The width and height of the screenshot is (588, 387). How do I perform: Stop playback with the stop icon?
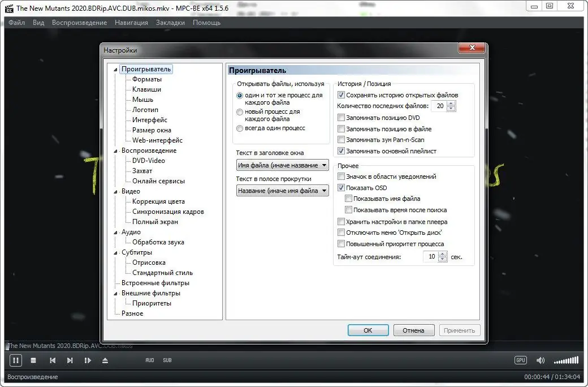[x=34, y=360]
